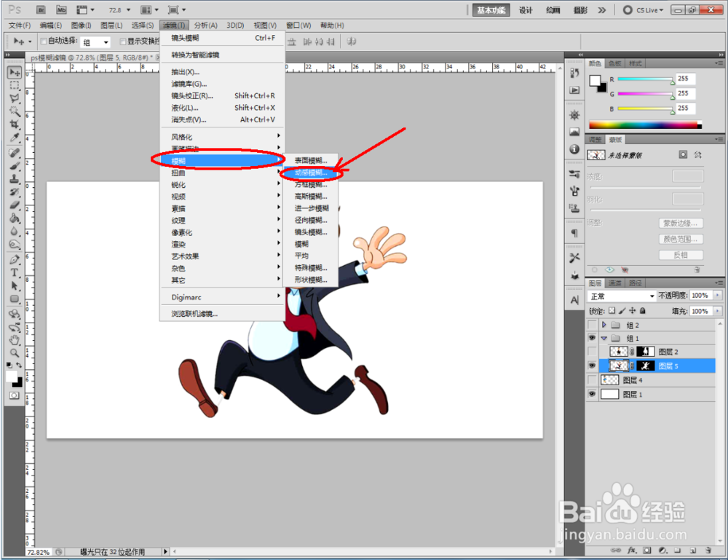Viewport: 728px width, 560px height.
Task: Hide the 图层 5 layer eye icon
Action: point(592,366)
